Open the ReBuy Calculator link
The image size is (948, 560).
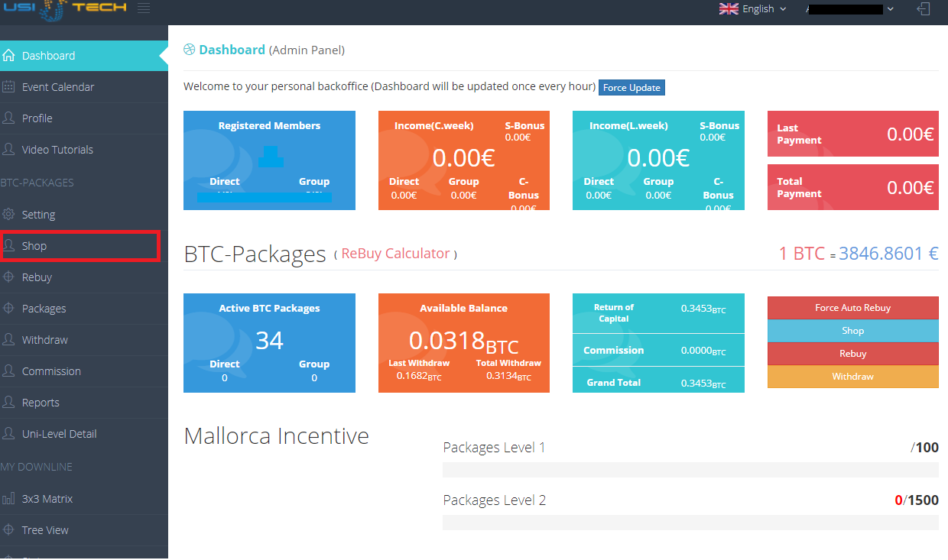point(395,254)
